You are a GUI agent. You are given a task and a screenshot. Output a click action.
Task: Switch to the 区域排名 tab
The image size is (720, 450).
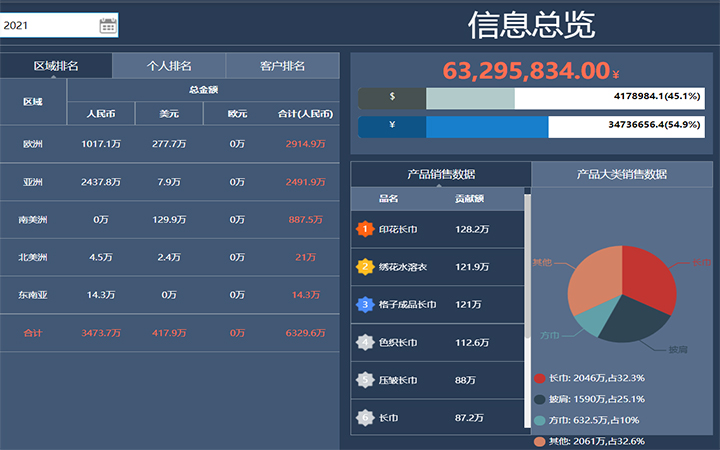coord(56,66)
